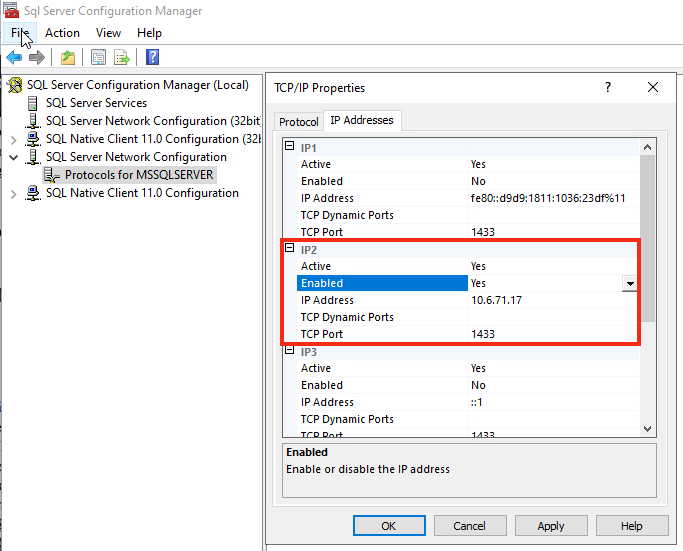Click IP2 TCP Port value 1433
Screen dimensions: 683x551
tap(483, 334)
